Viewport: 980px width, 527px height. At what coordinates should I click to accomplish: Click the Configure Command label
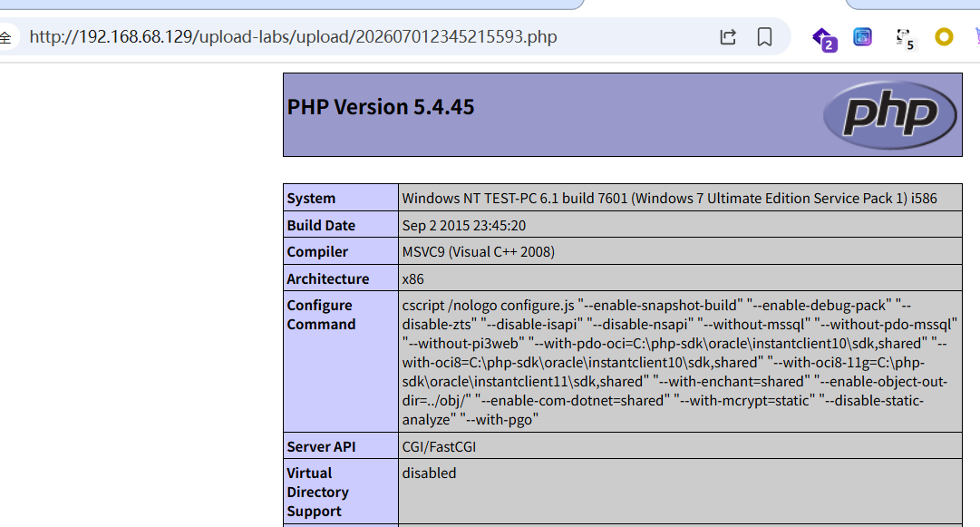point(321,315)
